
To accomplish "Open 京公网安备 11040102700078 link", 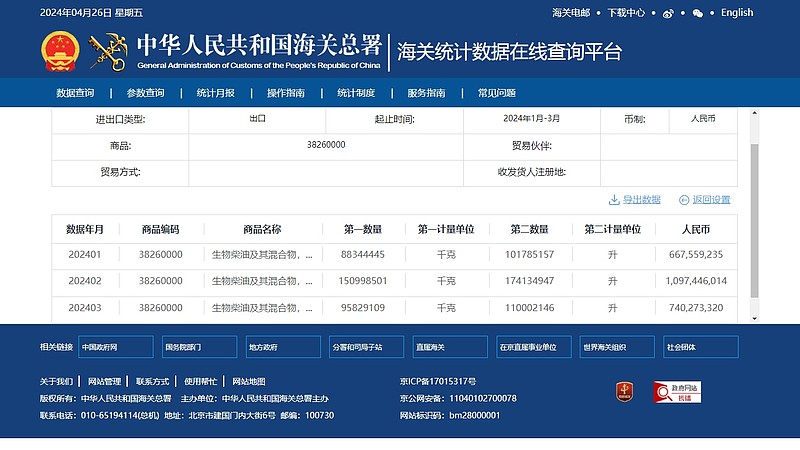I will pyautogui.click(x=458, y=398).
